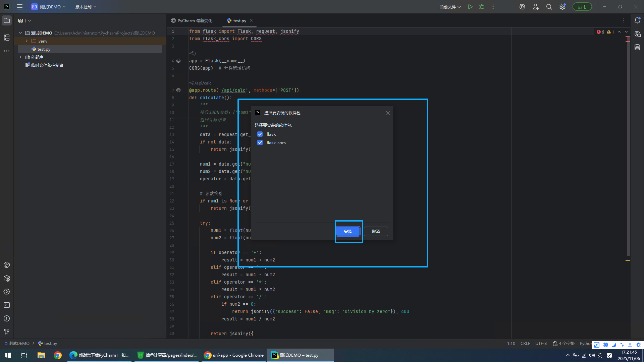Click the Debug bug icon
This screenshot has height=362, width=644.
coord(482,7)
